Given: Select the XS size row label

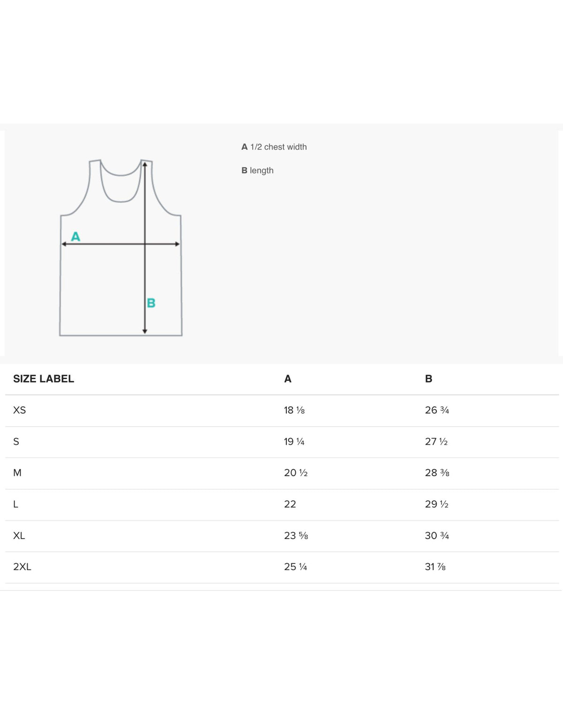Looking at the screenshot, I should coord(20,410).
